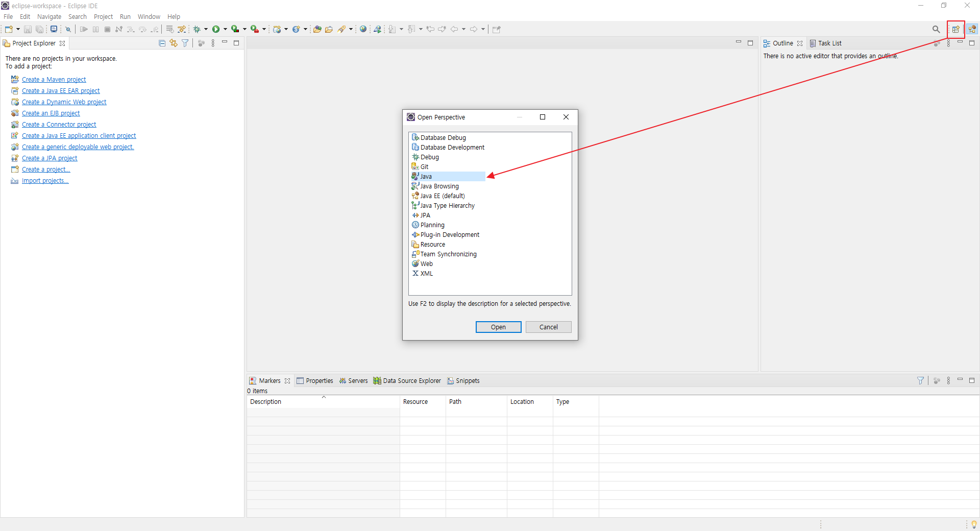
Task: Expand the Forward history dropdown arrow
Action: point(483,29)
